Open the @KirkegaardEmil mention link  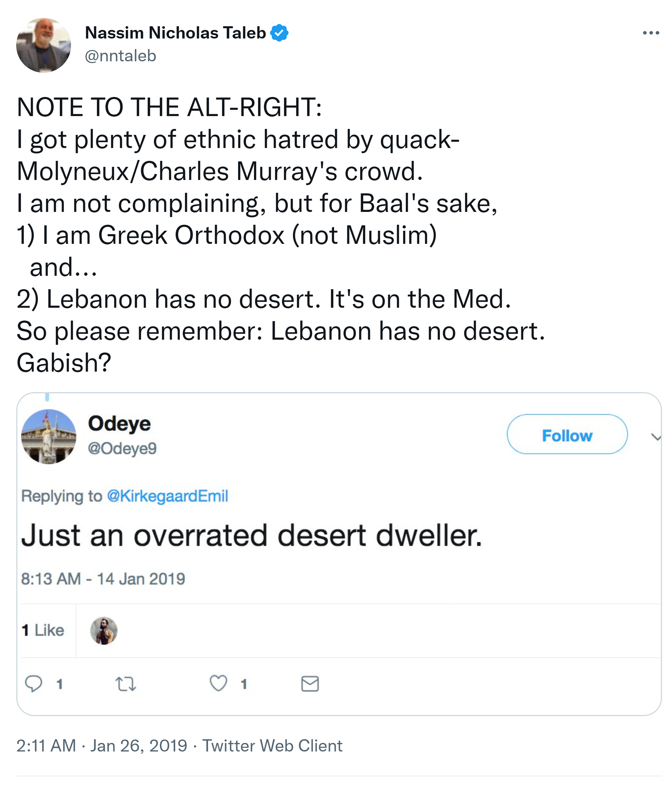pyautogui.click(x=168, y=496)
